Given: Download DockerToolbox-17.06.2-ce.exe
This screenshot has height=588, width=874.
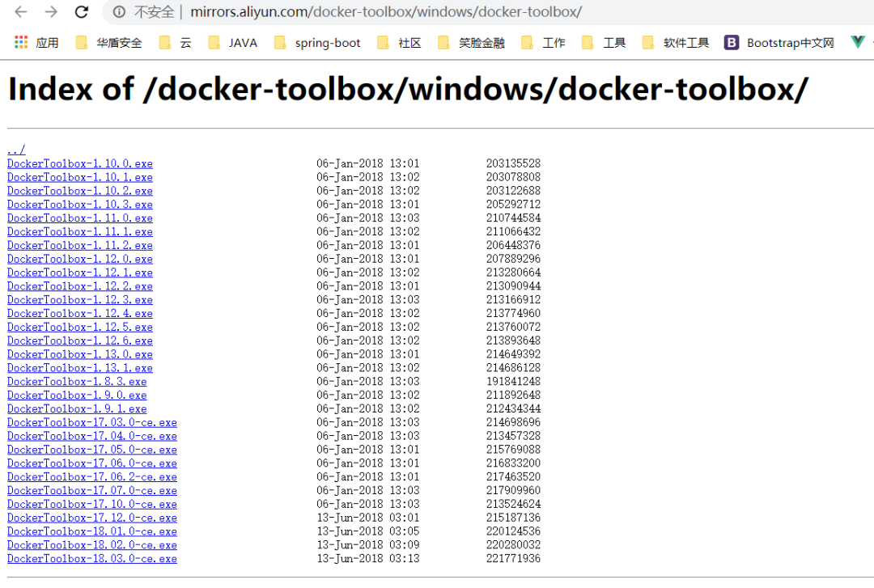Looking at the screenshot, I should coord(92,476).
